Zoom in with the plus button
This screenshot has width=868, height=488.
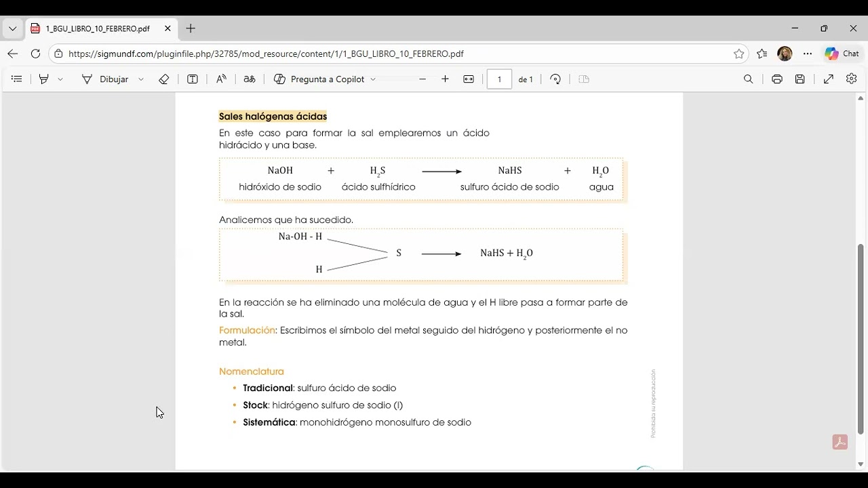[x=445, y=79]
